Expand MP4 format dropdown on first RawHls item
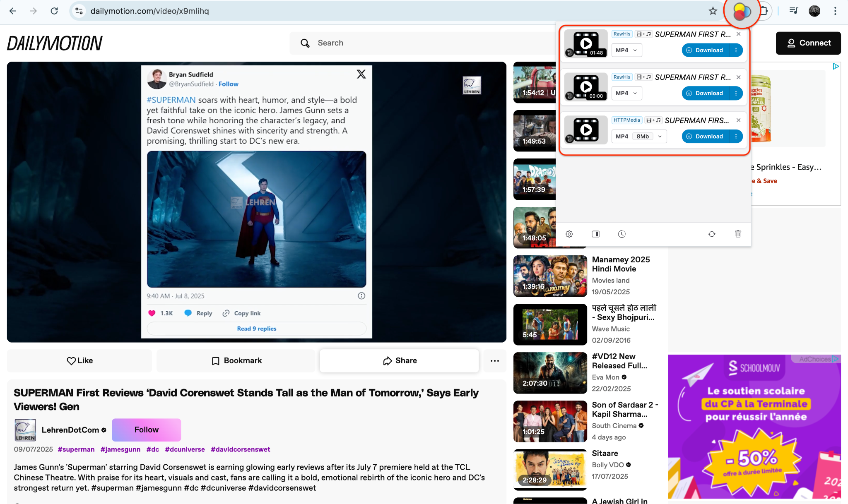This screenshot has height=504, width=848. pos(626,50)
